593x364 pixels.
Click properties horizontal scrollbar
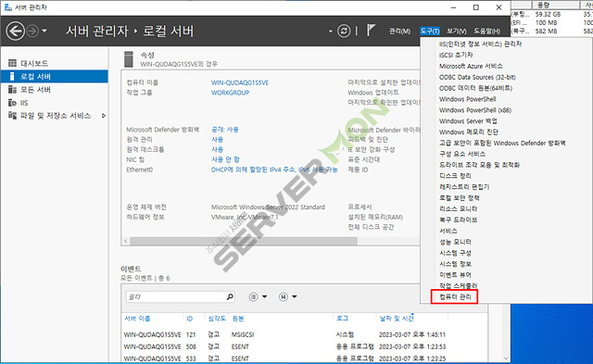tap(243, 241)
